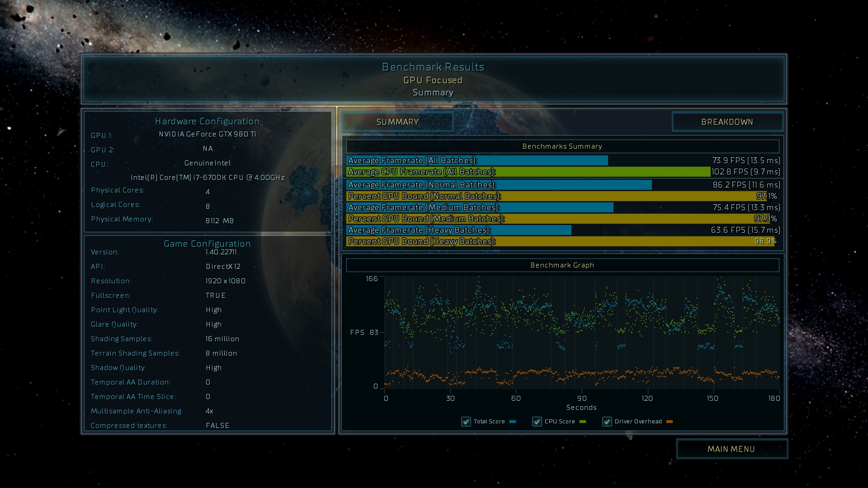Click the Average Framerate Medium Batches bar
Screen dimensions: 868x488
point(479,207)
